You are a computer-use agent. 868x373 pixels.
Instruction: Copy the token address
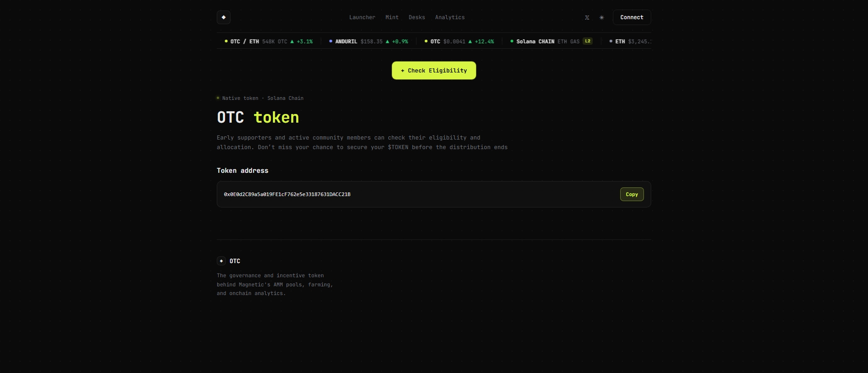(x=632, y=194)
